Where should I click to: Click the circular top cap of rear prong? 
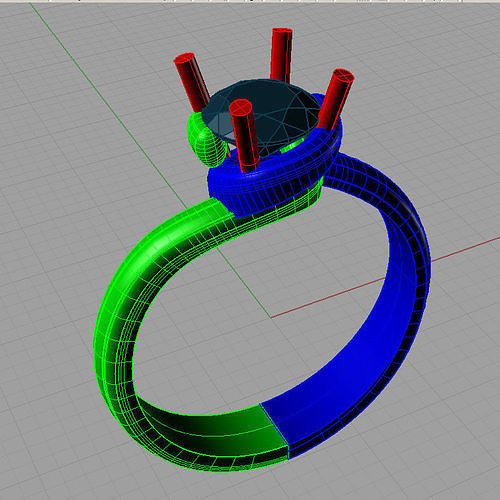tap(282, 32)
